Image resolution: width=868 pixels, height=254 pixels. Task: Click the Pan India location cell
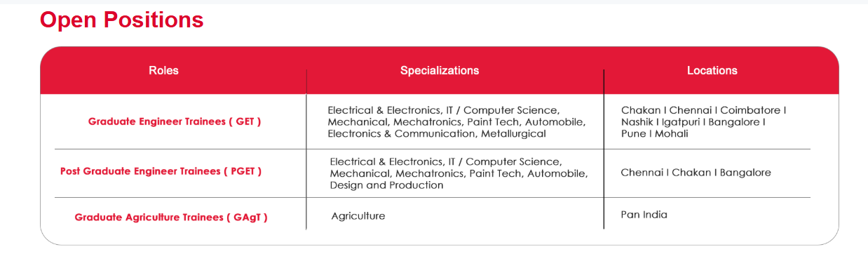tap(644, 215)
